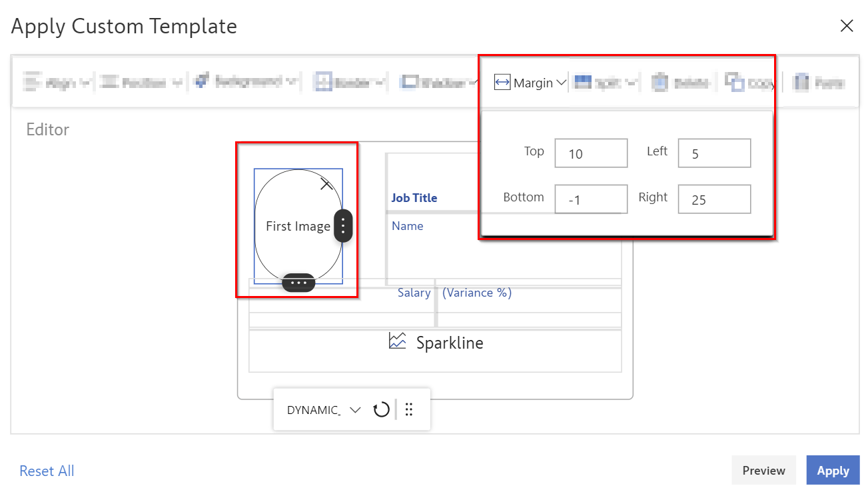Click the Split tool icon

[x=583, y=83]
